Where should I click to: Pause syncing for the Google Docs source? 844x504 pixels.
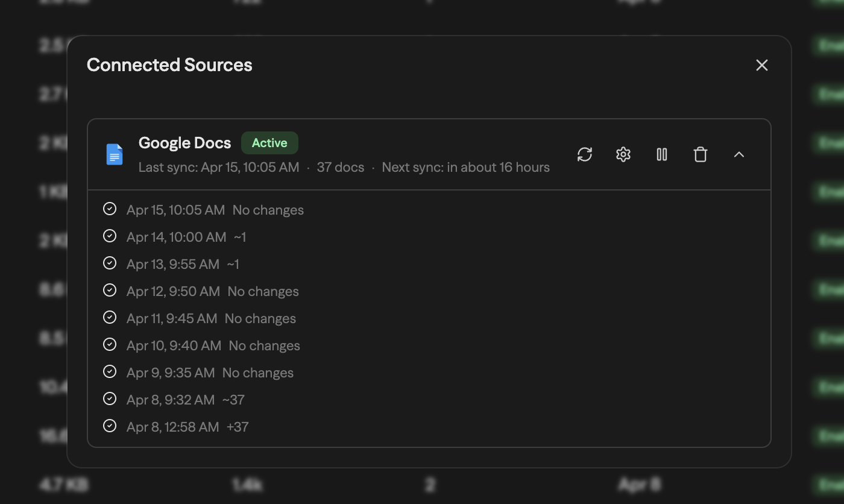tap(661, 154)
